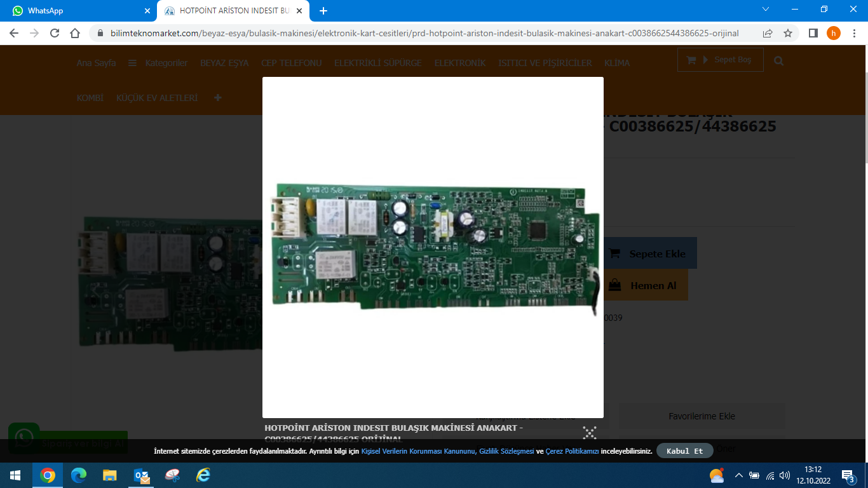Go forward in browser history
Screen dimensions: 868x488
34,33
